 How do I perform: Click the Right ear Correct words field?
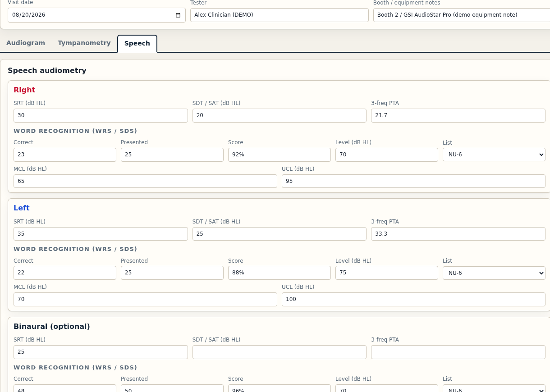(x=65, y=155)
